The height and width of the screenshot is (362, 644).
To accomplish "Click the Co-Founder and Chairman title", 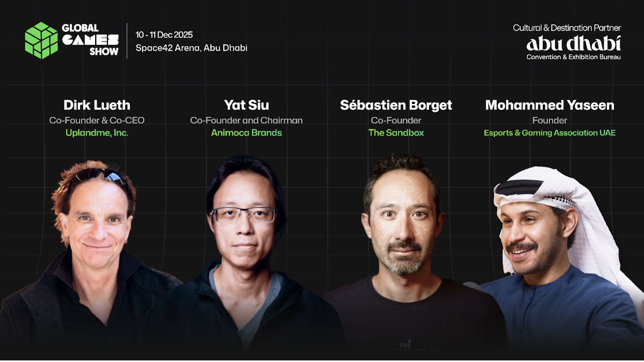I will [x=247, y=120].
